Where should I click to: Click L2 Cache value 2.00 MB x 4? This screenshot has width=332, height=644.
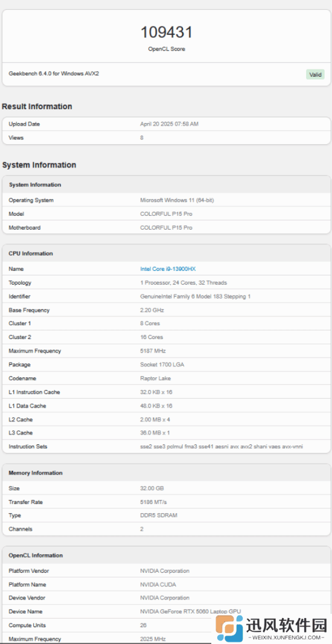pyautogui.click(x=155, y=420)
